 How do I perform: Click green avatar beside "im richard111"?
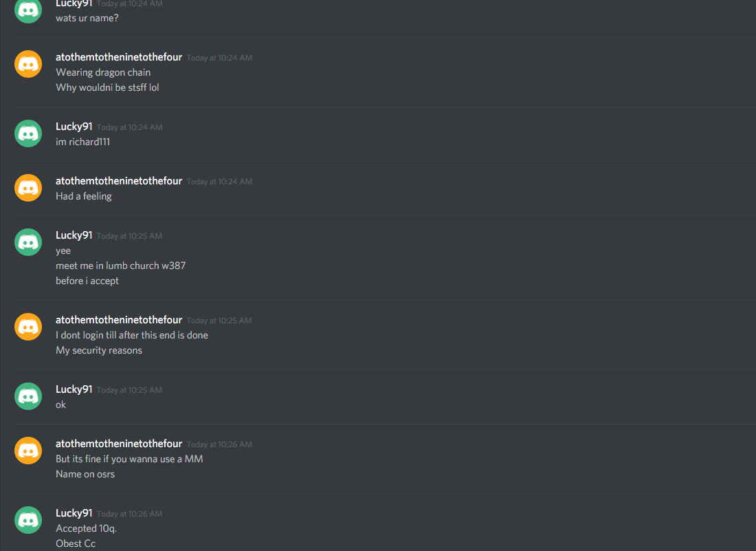point(28,133)
